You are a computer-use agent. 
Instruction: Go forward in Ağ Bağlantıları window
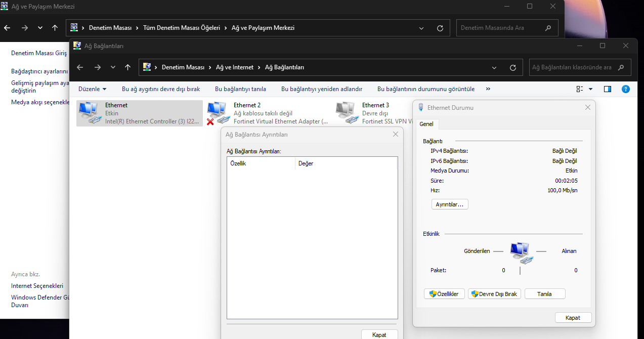(x=98, y=67)
